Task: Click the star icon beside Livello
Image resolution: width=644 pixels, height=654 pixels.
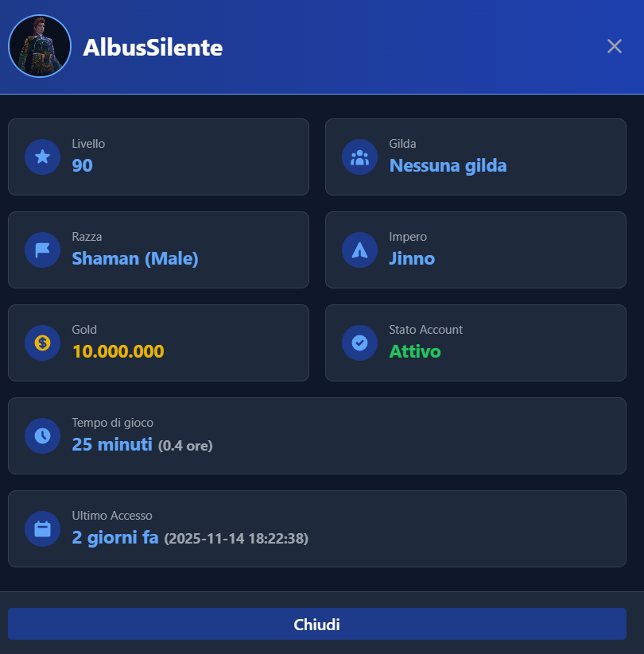Action: click(x=43, y=157)
